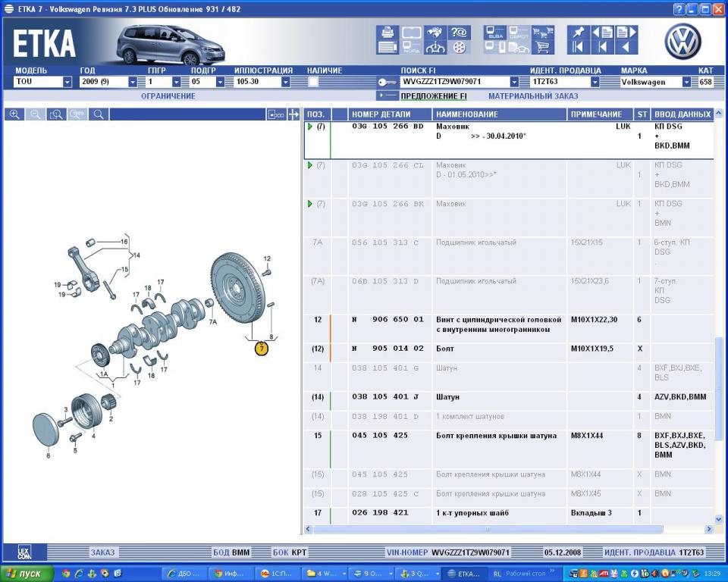Click the double-bar jump-to-first arrow

[579, 47]
